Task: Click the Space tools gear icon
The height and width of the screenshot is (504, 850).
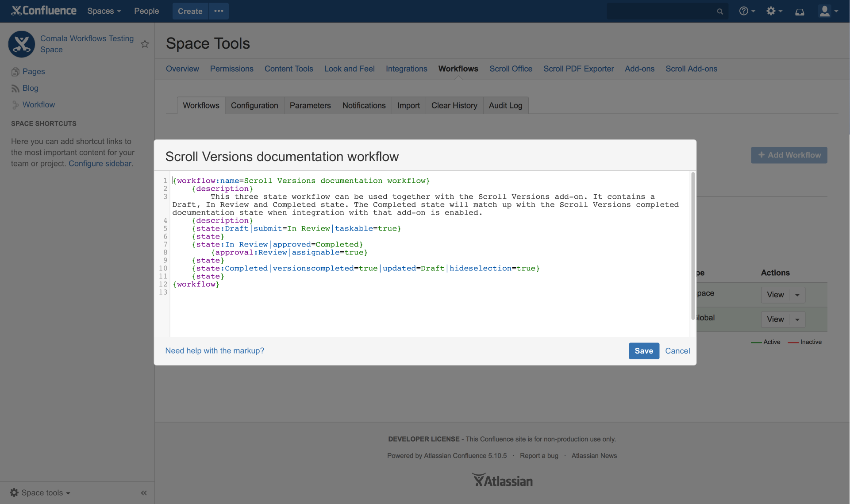Action: [14, 492]
